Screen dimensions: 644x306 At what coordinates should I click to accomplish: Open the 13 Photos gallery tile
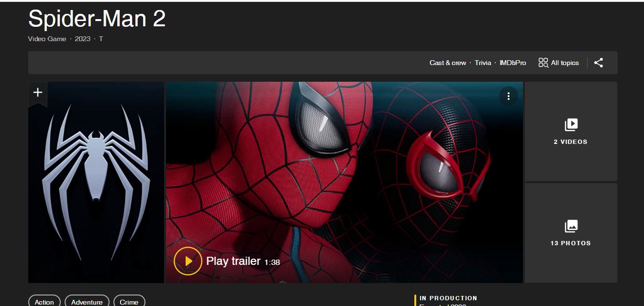pos(571,233)
